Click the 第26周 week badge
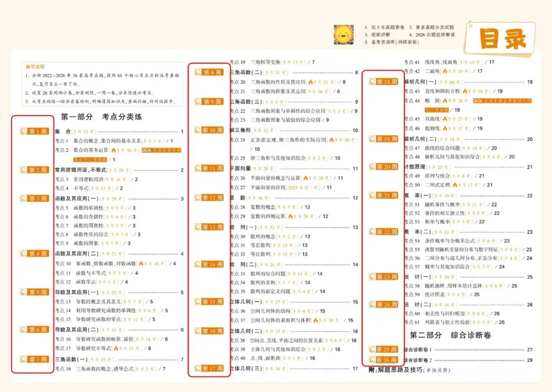 pos(383,360)
